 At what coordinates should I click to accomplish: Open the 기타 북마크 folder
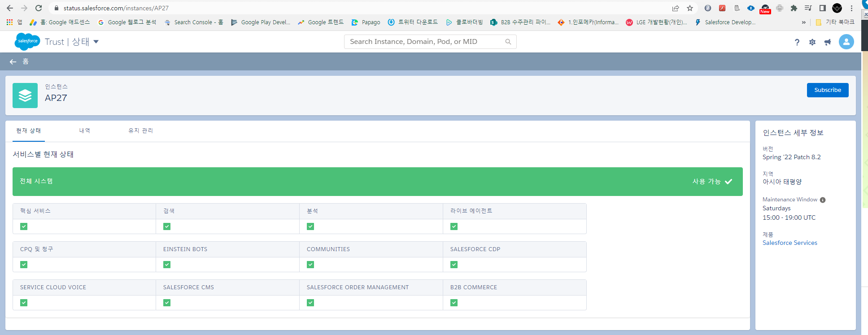coord(835,22)
